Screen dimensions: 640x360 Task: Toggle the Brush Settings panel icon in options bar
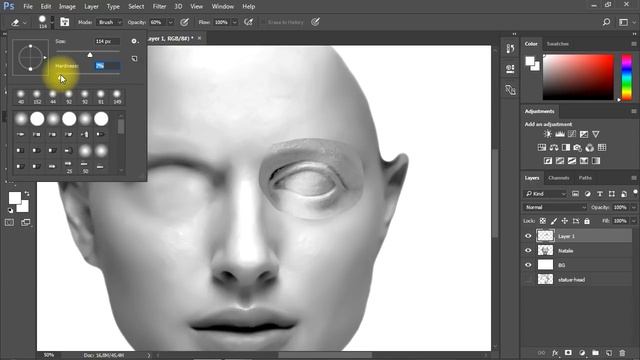[x=64, y=22]
